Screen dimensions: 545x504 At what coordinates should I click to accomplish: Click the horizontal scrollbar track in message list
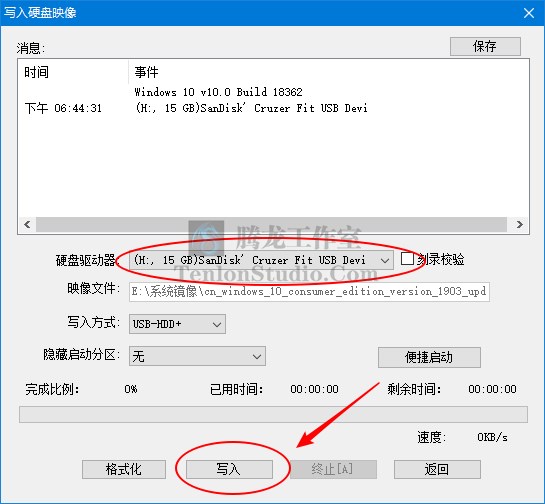point(271,225)
